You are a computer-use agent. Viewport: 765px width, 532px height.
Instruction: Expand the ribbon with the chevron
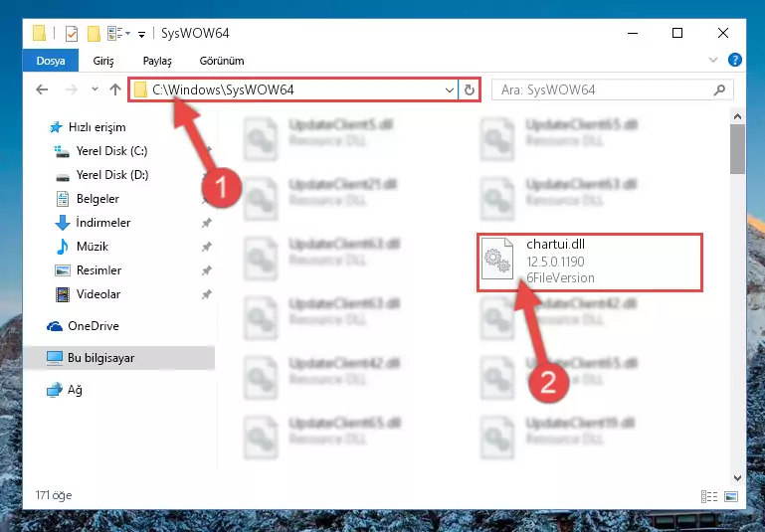[713, 60]
